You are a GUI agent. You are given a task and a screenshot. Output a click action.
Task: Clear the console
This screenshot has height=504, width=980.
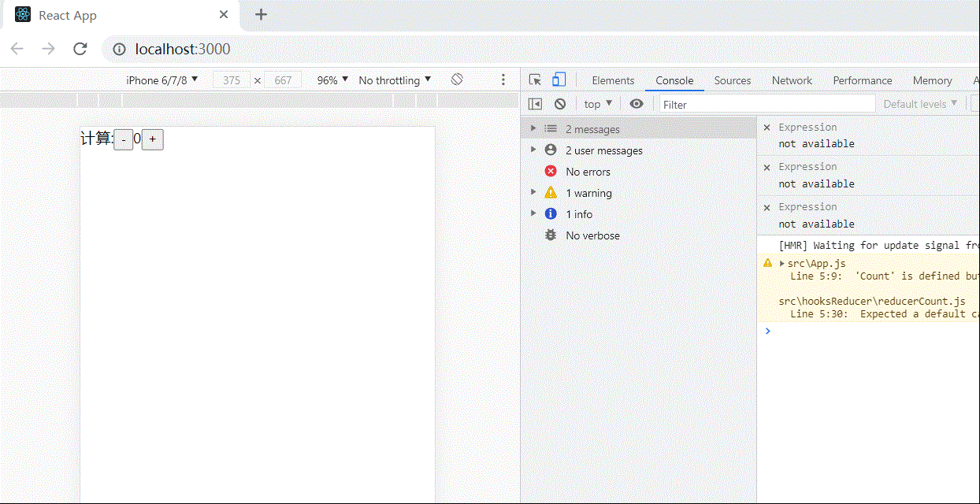(560, 104)
